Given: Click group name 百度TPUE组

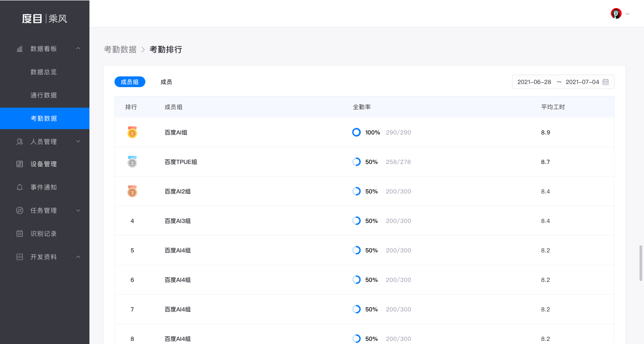Looking at the screenshot, I should [181, 162].
